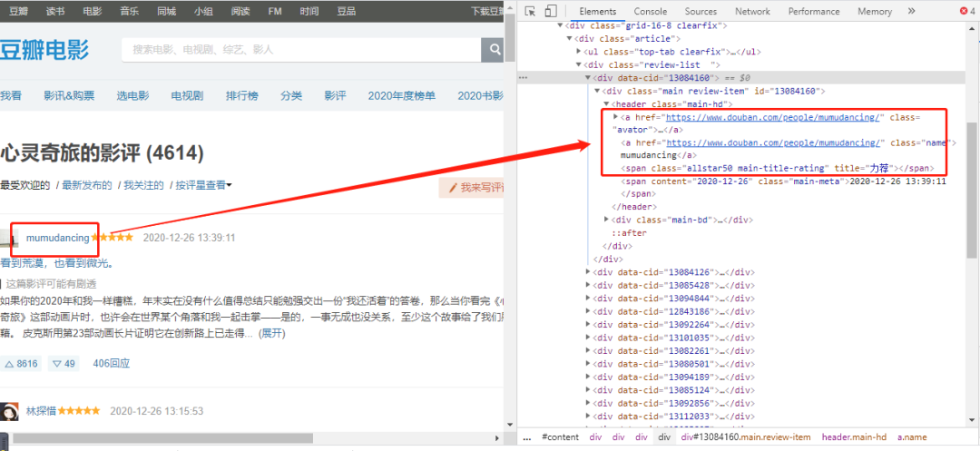The width and height of the screenshot is (980, 451).
Task: Open the 按评星查看 dropdown filter
Action: (x=203, y=185)
